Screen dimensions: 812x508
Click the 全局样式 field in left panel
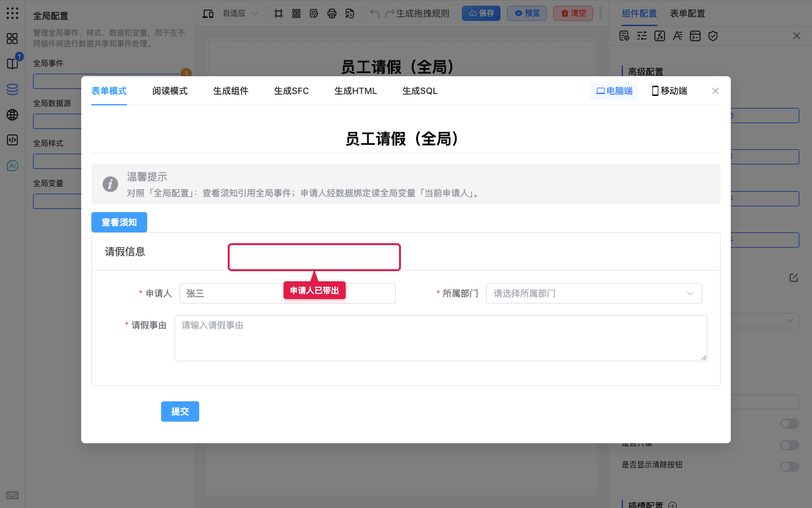coord(57,161)
